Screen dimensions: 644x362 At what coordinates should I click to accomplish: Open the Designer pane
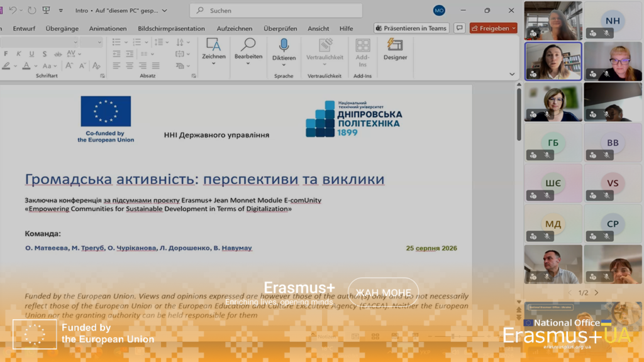[395, 50]
